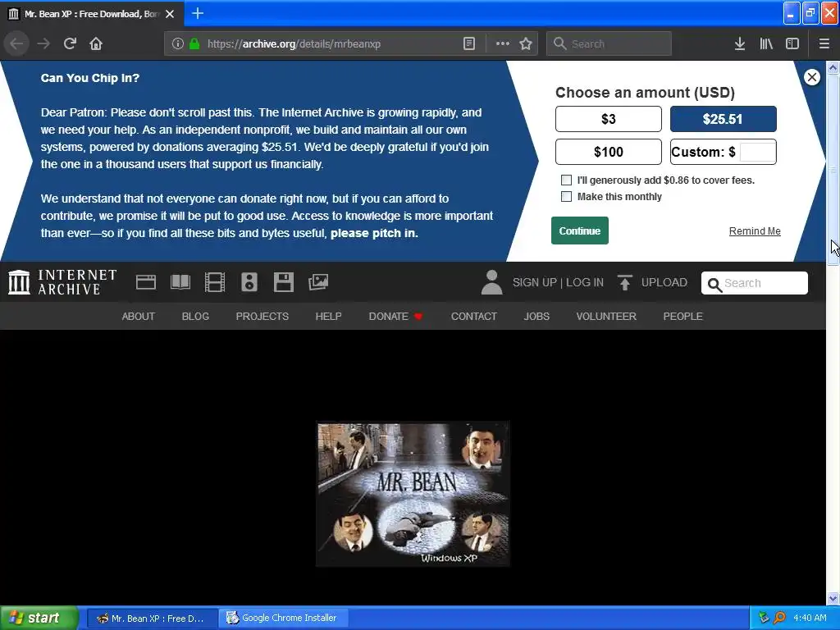Click the Internet Archive logo

coord(62,282)
